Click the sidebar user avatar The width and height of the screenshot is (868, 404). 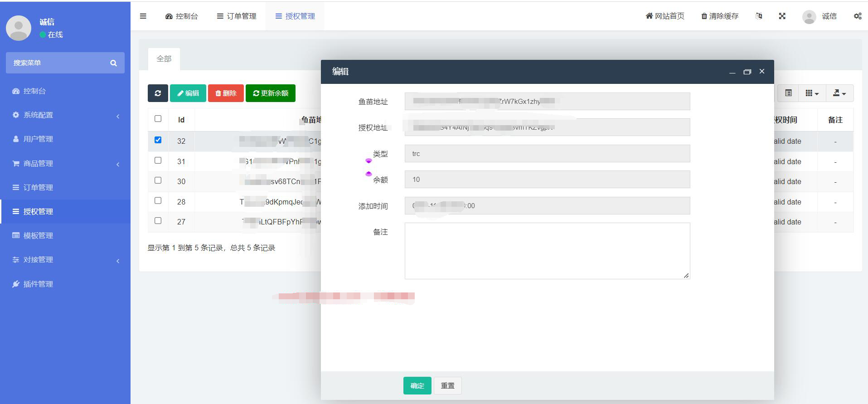coord(19,28)
